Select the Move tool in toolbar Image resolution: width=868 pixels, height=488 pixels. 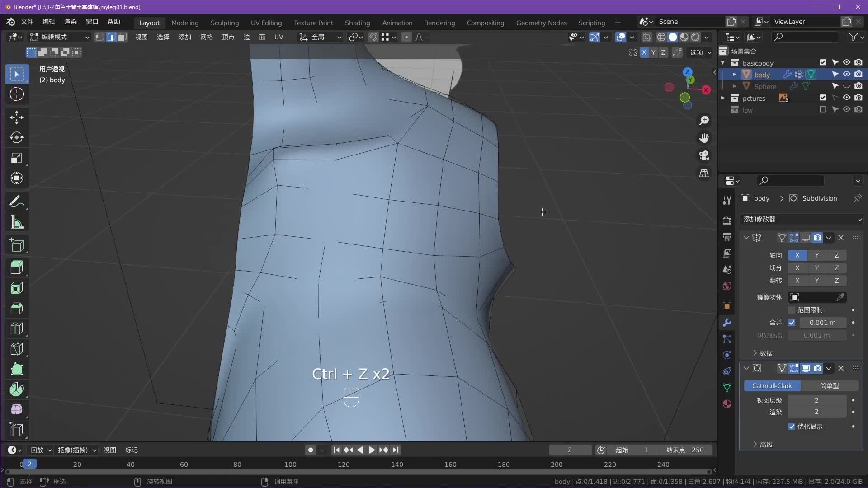click(x=17, y=117)
